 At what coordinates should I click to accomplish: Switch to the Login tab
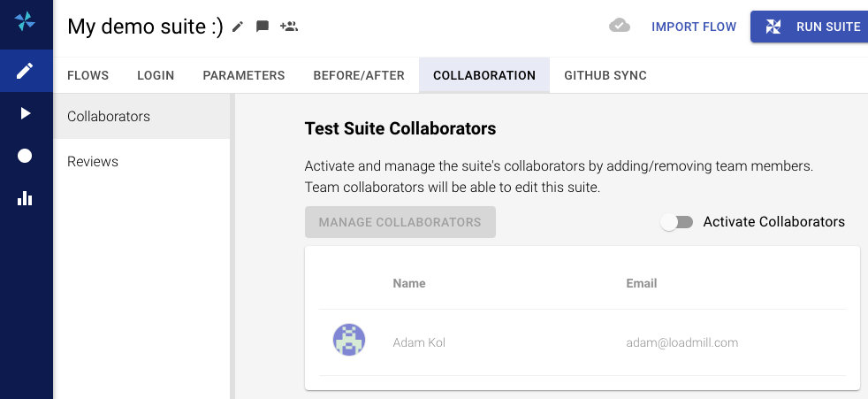click(x=156, y=75)
